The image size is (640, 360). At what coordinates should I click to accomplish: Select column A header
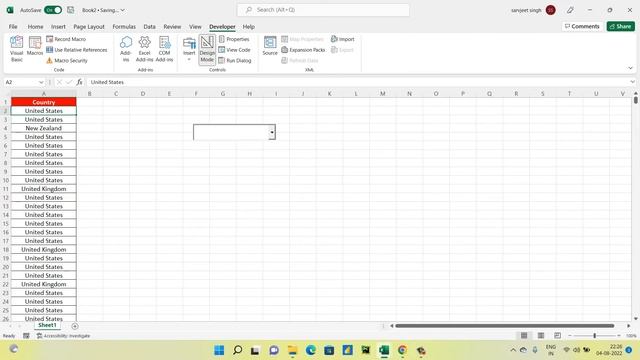[x=44, y=93]
